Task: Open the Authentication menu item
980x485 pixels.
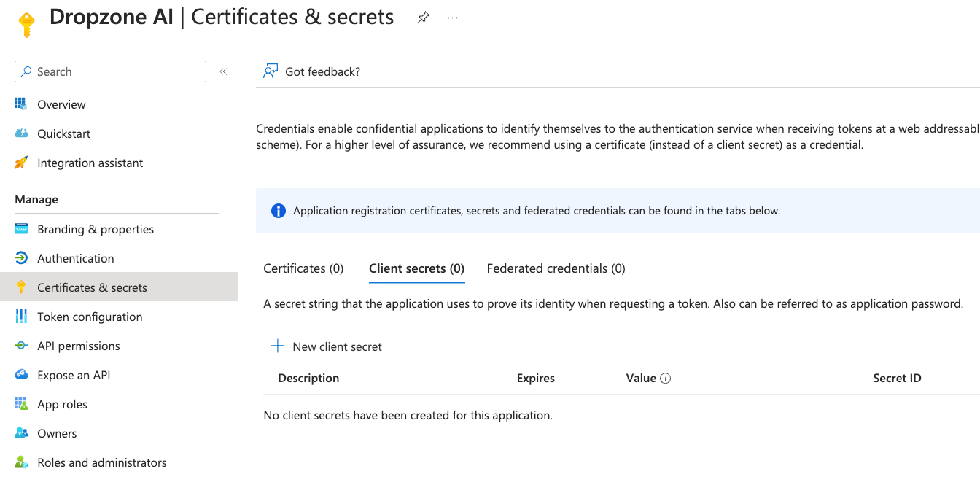Action: click(x=75, y=258)
